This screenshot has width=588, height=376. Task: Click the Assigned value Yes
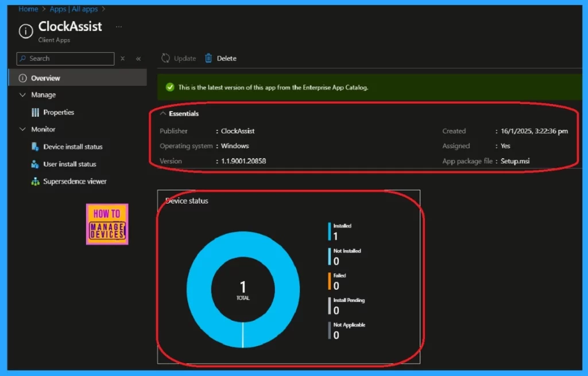[505, 145]
